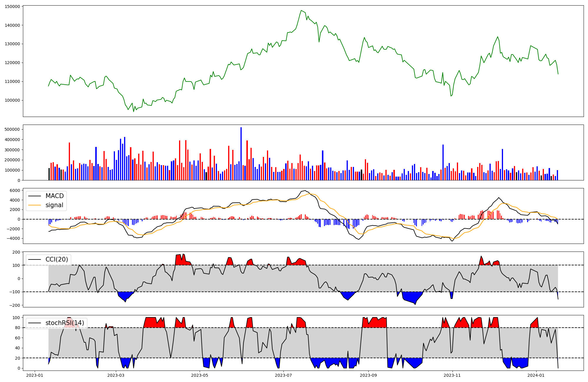588x382 pixels.
Task: Click the 2023-09 date tick label
Action: 368,375
